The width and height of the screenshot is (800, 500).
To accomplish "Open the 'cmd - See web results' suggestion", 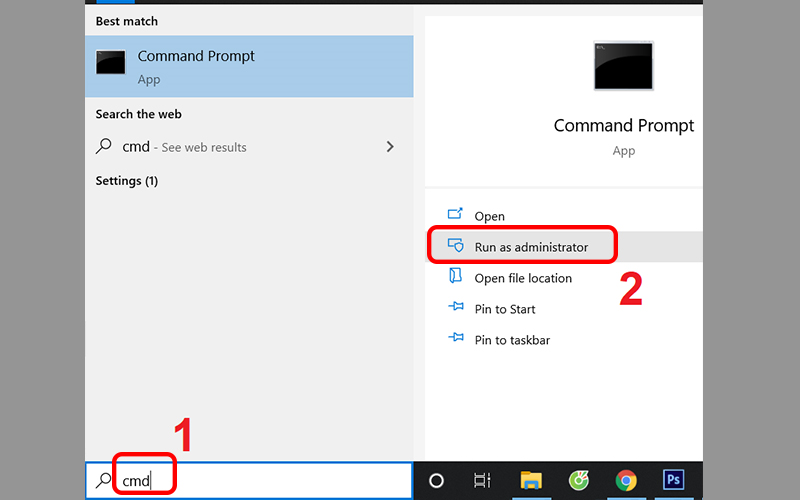I will pos(185,147).
